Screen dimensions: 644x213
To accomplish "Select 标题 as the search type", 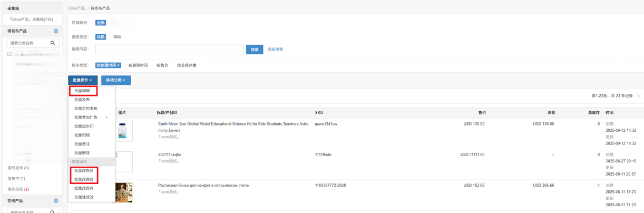I will click(x=100, y=37).
